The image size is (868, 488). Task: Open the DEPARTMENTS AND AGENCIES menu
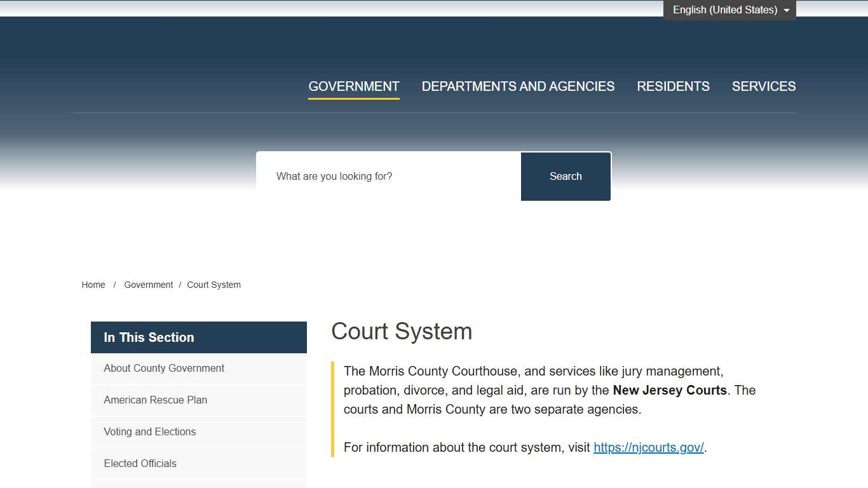pos(518,86)
